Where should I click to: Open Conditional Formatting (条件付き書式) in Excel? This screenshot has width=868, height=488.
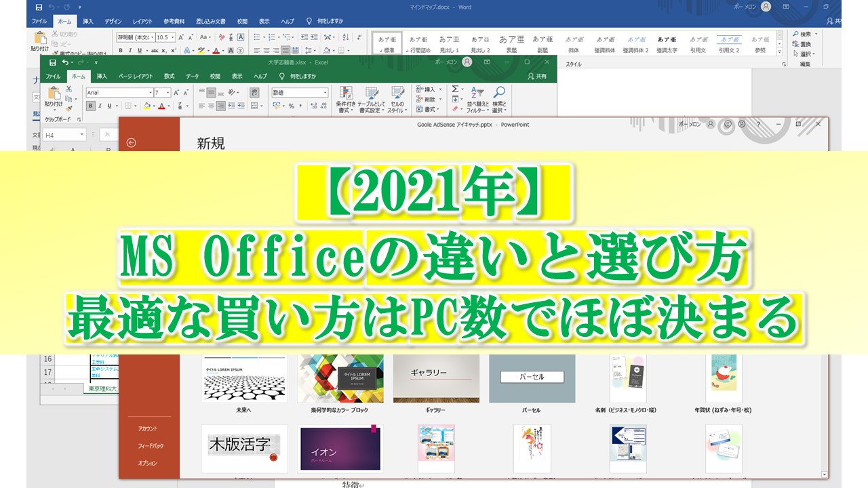point(346,100)
